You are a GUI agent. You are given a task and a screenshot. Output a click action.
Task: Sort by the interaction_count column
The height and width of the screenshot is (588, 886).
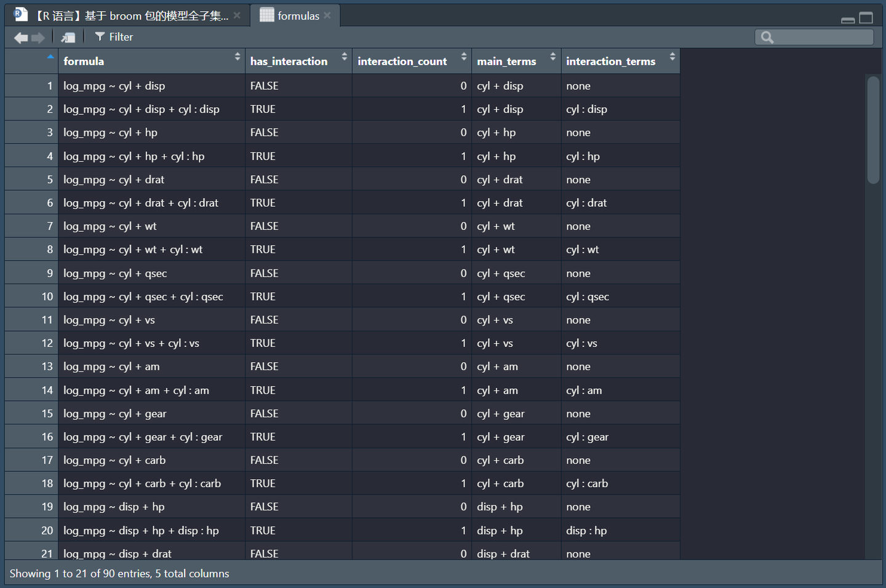click(x=412, y=61)
